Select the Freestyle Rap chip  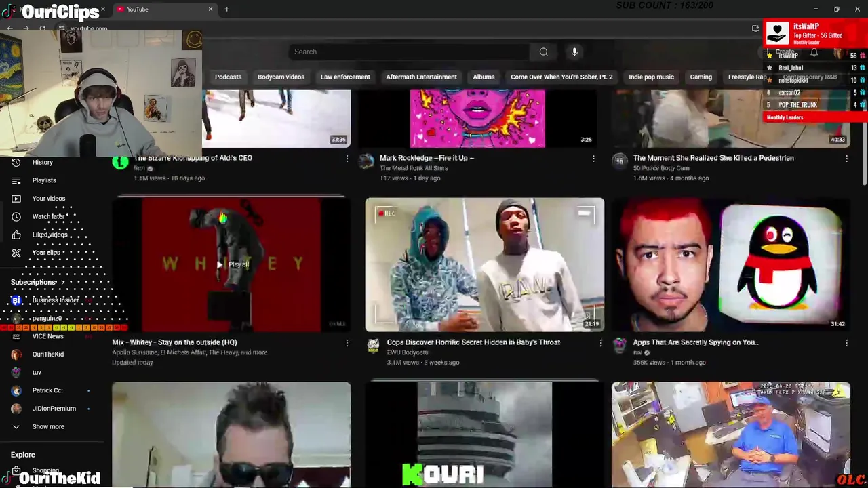(746, 77)
